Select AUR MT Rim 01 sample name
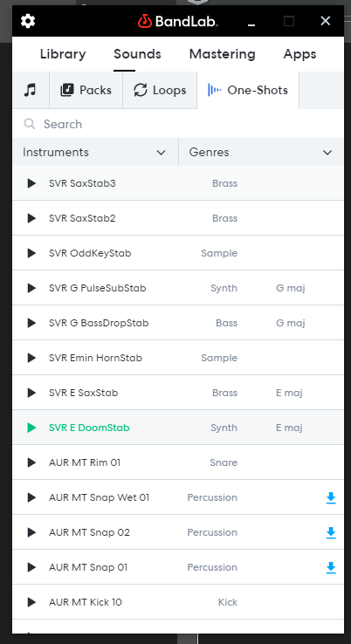351x644 pixels. coord(85,462)
